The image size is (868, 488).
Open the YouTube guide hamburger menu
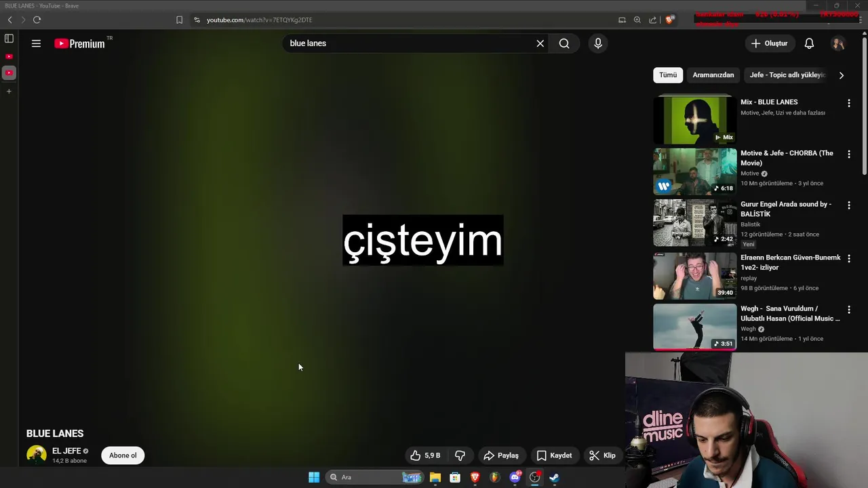36,43
